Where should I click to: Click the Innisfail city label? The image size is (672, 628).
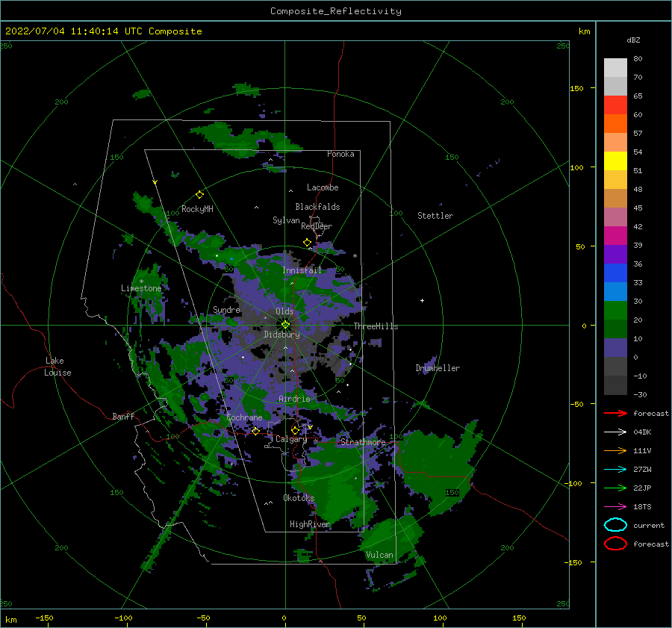[302, 270]
